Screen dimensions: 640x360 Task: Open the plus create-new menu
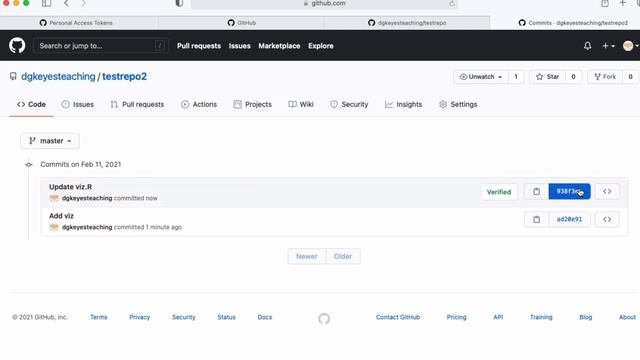(608, 46)
